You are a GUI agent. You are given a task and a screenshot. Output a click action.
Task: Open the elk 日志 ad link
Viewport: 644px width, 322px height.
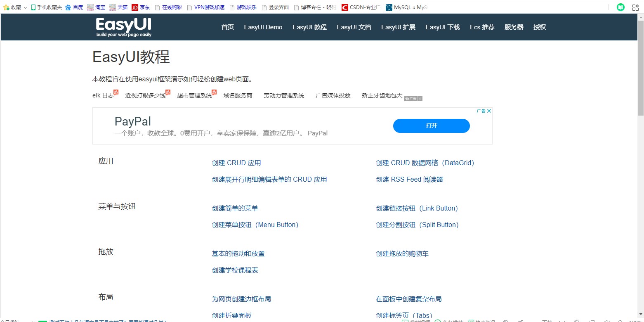103,95
